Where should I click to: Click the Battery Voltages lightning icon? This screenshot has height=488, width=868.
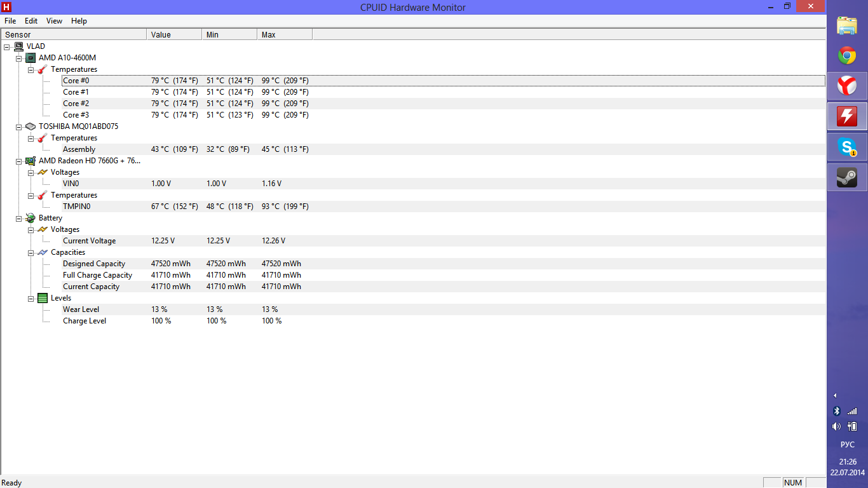tap(43, 229)
